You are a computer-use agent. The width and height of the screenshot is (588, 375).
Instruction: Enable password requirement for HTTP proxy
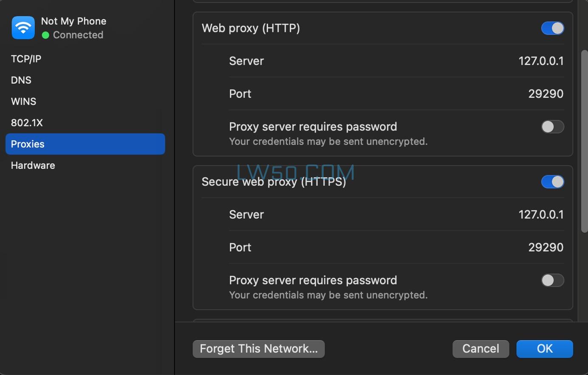click(552, 127)
